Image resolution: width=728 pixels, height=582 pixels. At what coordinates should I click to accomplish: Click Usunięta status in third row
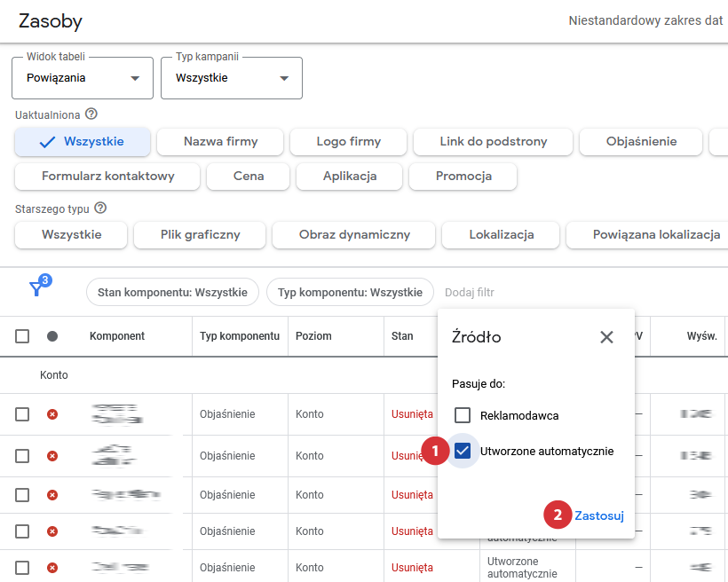point(412,495)
